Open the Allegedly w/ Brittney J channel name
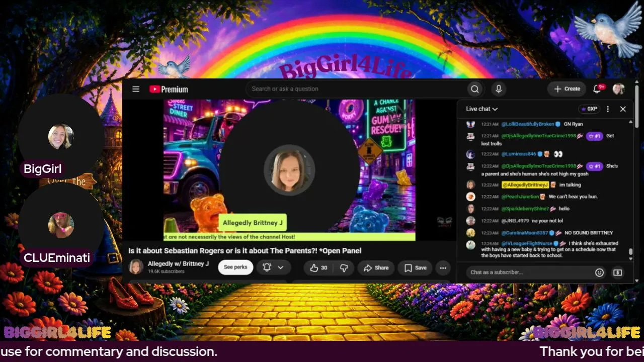The height and width of the screenshot is (362, 644). pos(178,263)
